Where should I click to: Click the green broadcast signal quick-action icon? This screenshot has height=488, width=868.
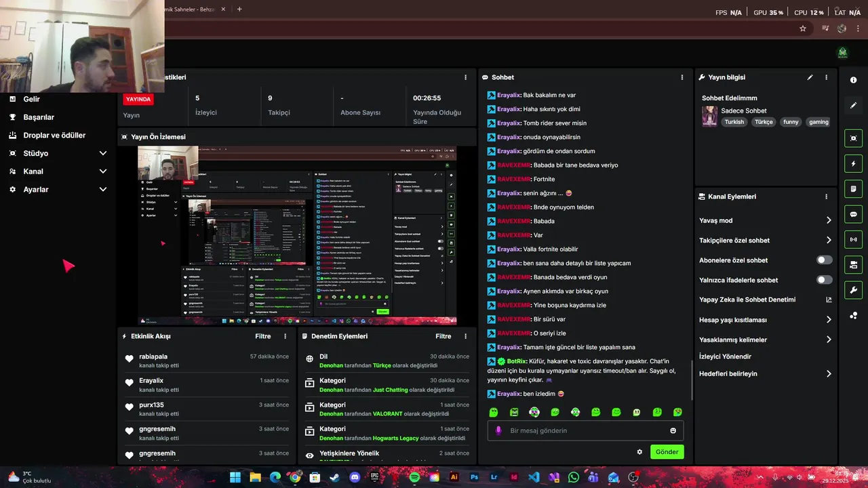tap(853, 239)
